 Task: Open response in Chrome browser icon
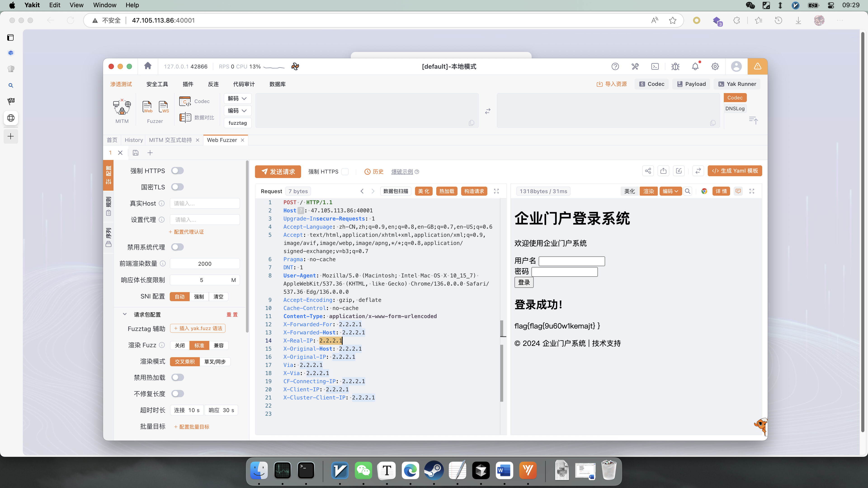click(704, 191)
